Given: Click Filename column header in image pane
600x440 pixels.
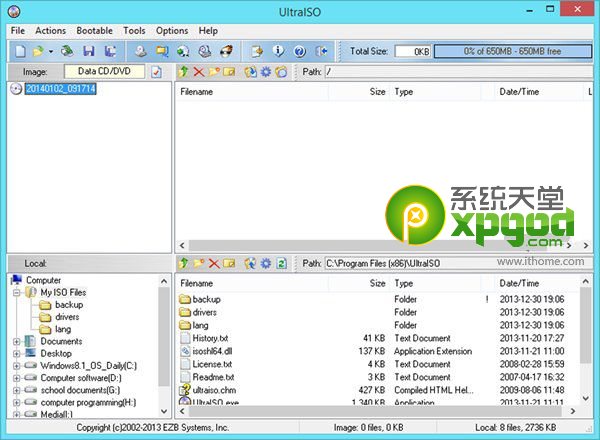Looking at the screenshot, I should click(253, 92).
